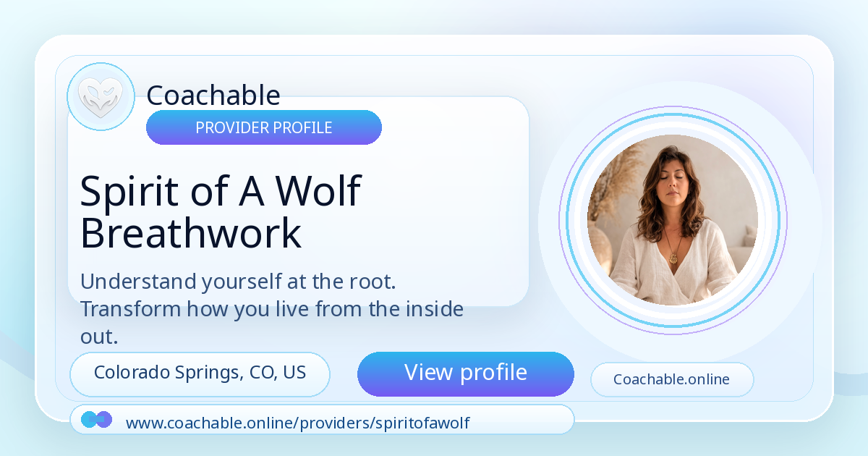Open the View profile button

point(466,373)
